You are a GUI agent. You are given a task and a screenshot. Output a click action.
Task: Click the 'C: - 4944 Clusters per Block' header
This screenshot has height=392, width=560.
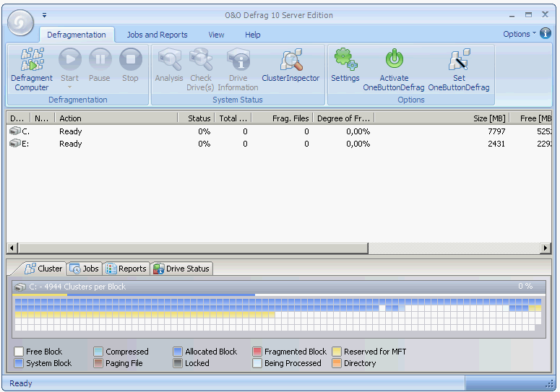(77, 287)
